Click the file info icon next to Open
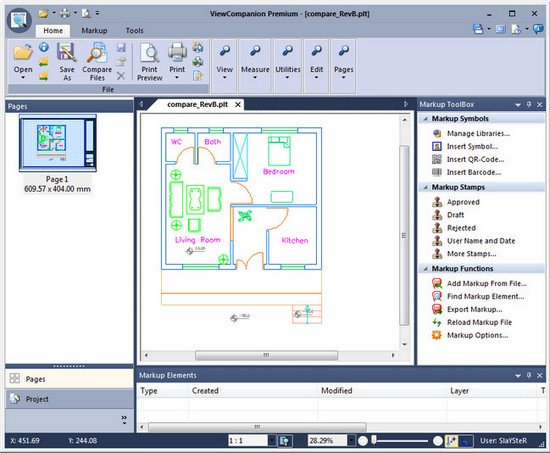 [44, 47]
